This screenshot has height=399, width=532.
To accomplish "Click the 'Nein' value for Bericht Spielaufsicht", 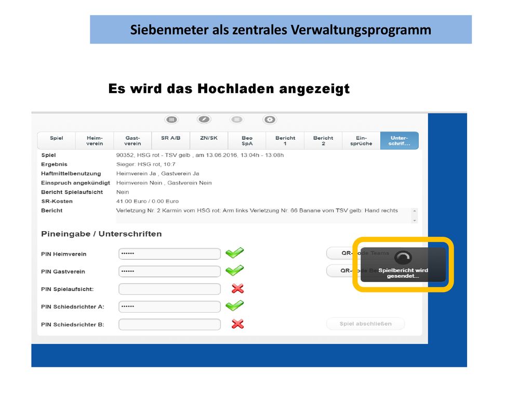I will (x=123, y=192).
